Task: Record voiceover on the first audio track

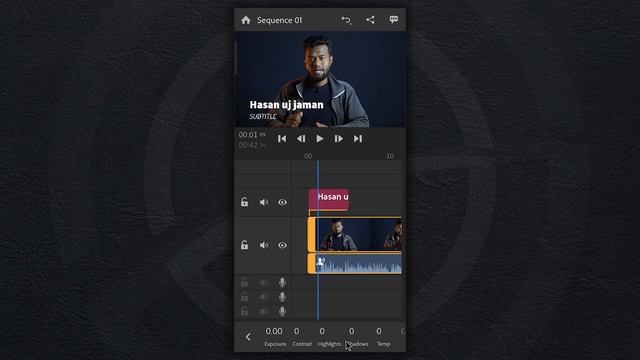Action: 282,282
